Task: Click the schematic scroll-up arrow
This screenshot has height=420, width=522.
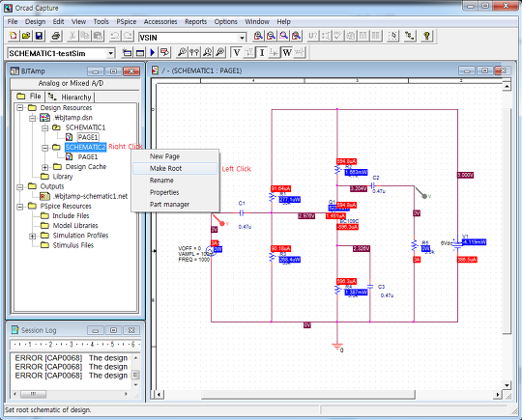Action: point(507,87)
